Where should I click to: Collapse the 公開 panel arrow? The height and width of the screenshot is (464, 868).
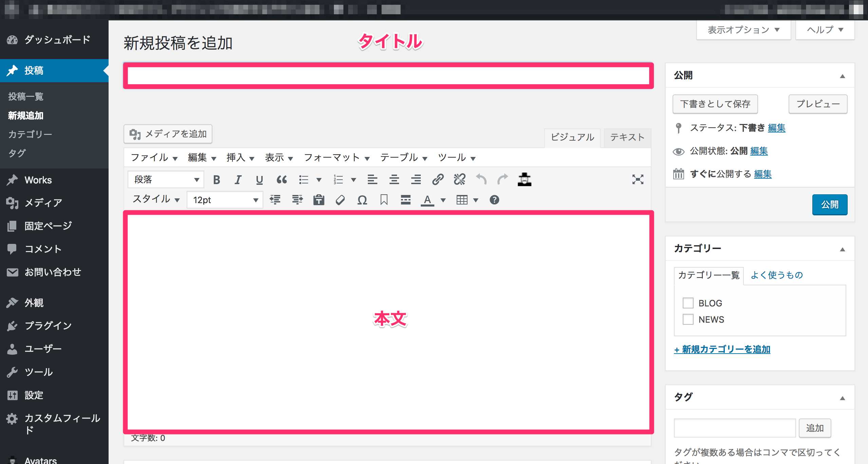coord(842,76)
